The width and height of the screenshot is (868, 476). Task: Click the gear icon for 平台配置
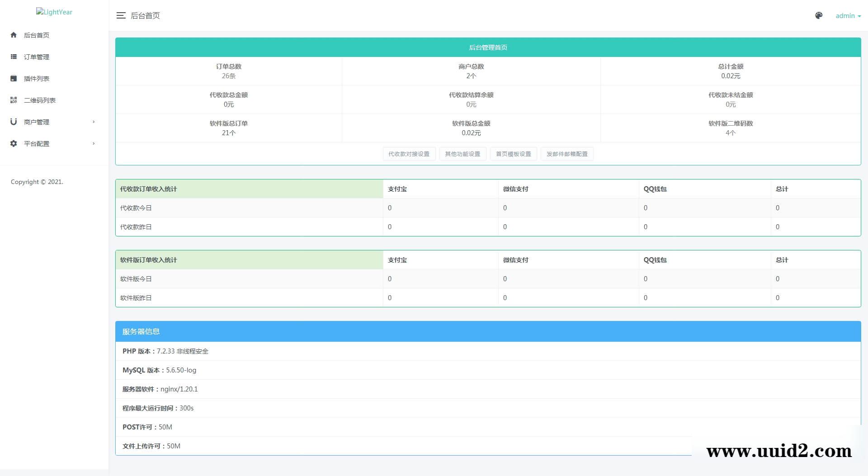pos(14,143)
